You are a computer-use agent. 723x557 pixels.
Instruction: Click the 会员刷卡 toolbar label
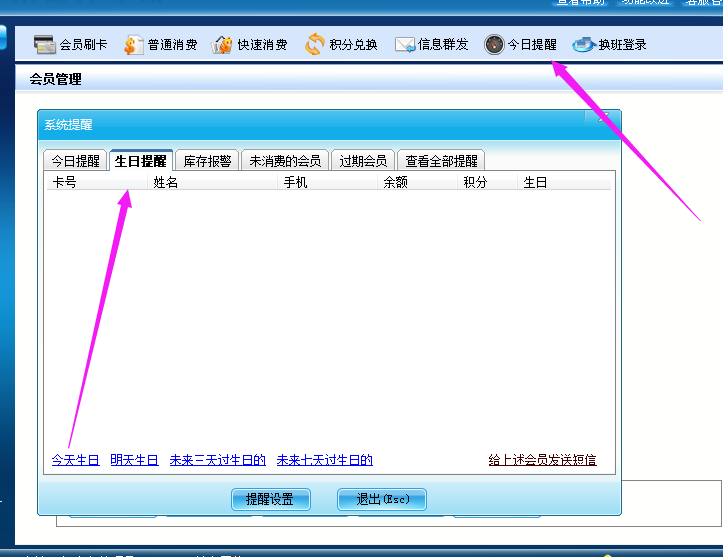click(83, 45)
